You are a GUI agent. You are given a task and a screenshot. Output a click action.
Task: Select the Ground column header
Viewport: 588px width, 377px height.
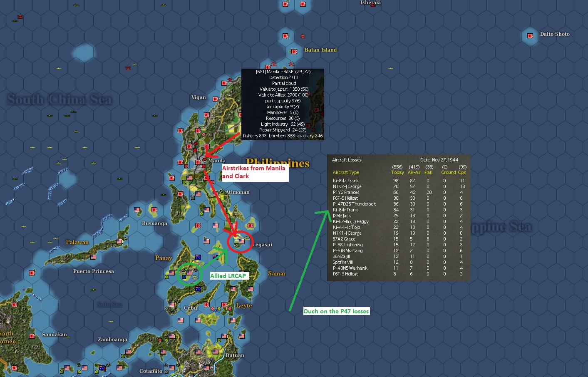[449, 172]
